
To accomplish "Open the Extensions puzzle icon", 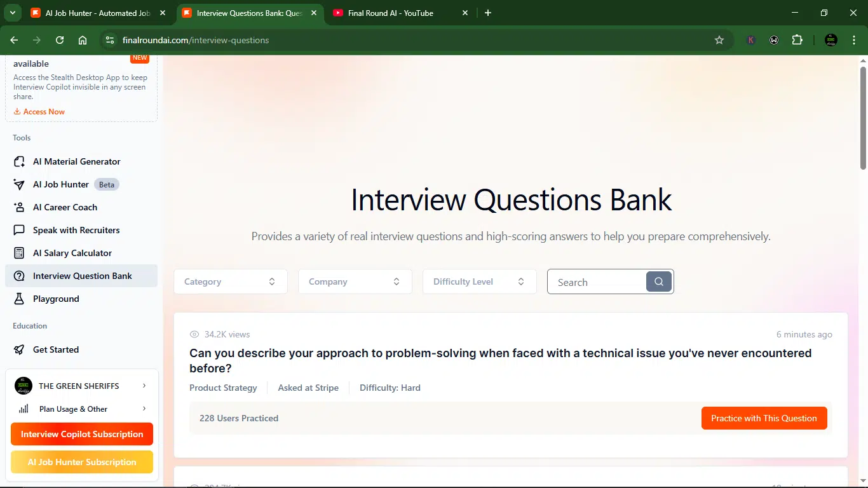I will click(x=797, y=40).
